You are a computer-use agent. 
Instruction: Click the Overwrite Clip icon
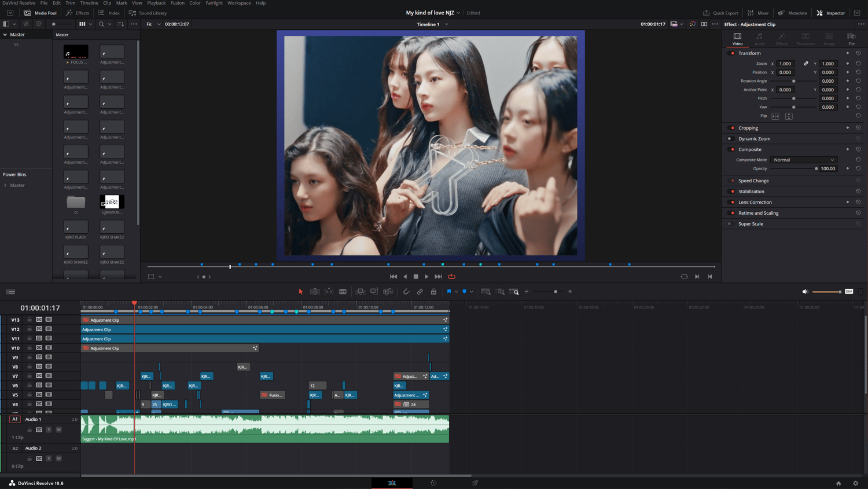[374, 292]
